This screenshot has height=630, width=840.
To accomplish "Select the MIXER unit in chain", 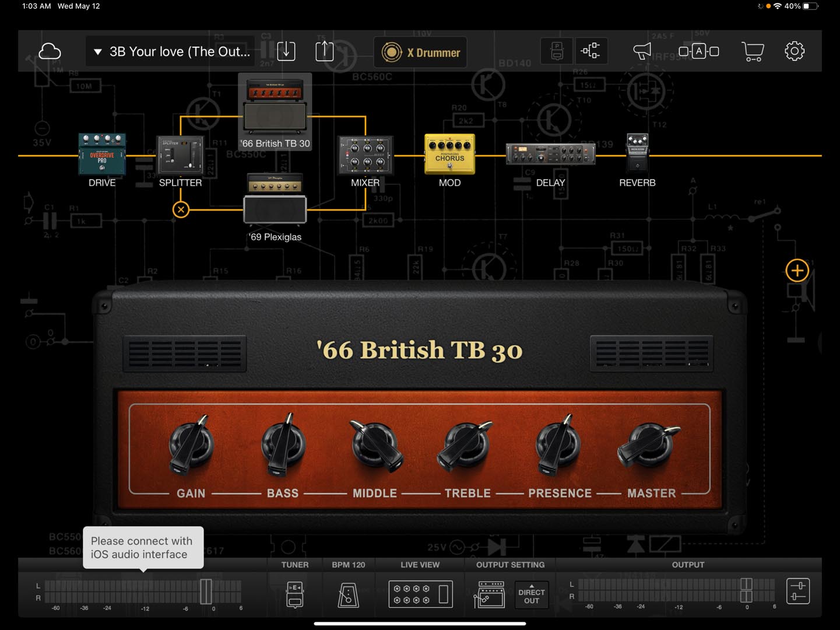I will click(x=365, y=155).
